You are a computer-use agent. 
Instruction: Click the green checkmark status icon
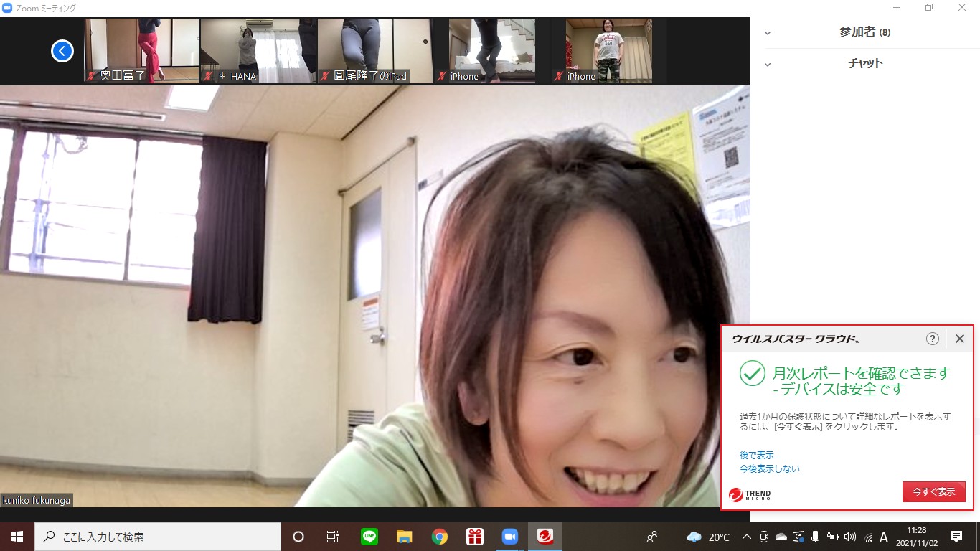click(753, 373)
